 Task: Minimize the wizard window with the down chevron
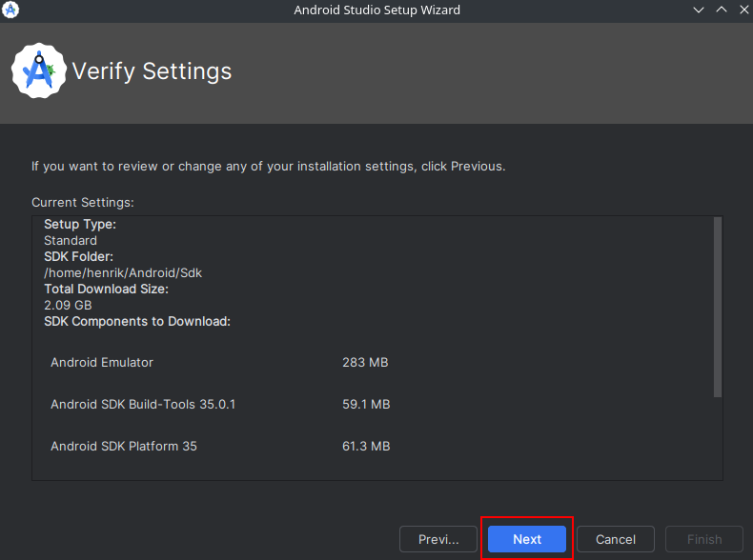(699, 10)
